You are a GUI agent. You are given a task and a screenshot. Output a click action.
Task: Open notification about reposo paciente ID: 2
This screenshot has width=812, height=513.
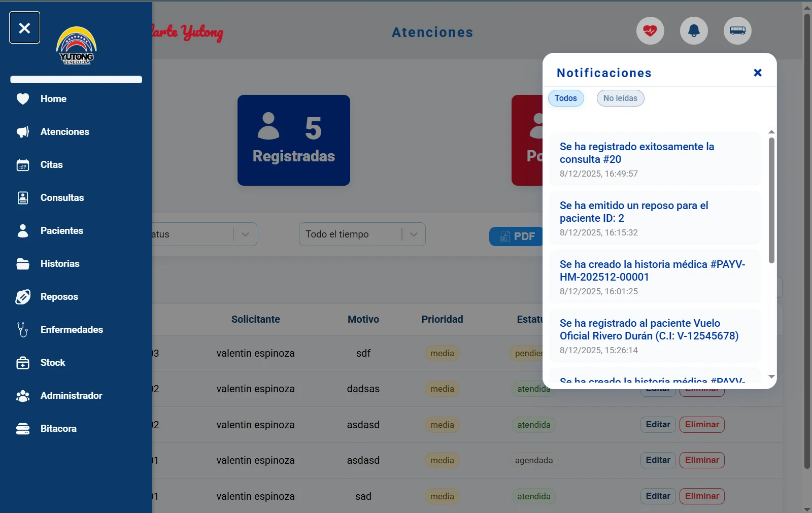coord(655,218)
